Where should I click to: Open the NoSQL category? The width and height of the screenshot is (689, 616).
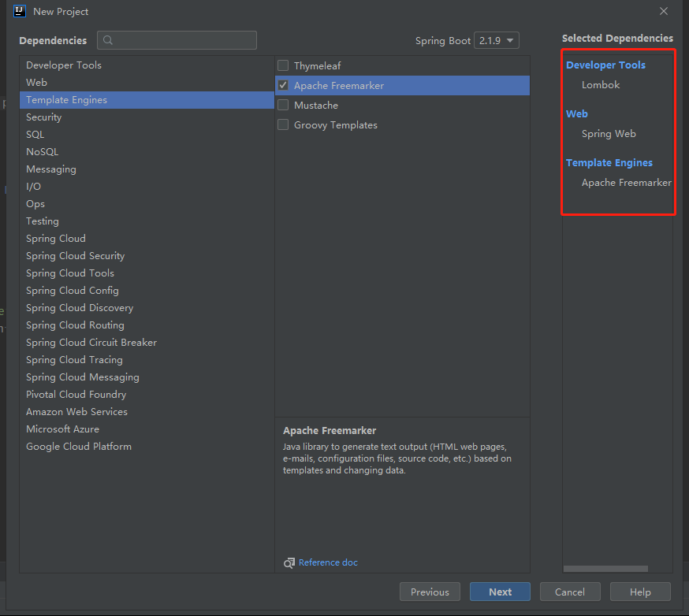tap(147, 151)
